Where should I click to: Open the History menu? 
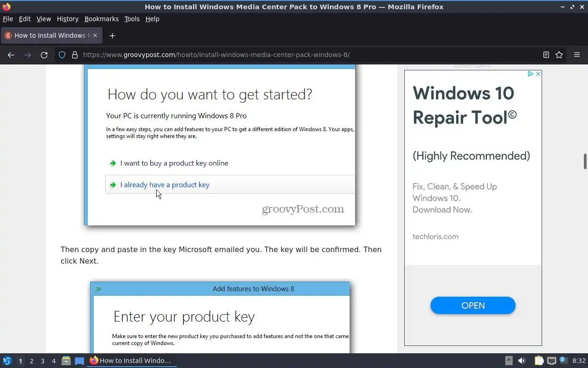tap(68, 19)
